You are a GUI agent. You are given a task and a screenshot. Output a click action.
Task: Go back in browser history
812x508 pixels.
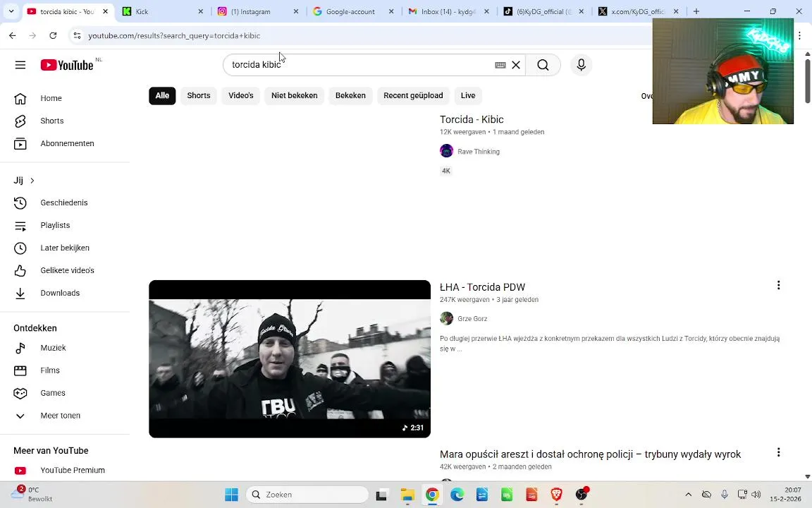(x=13, y=35)
